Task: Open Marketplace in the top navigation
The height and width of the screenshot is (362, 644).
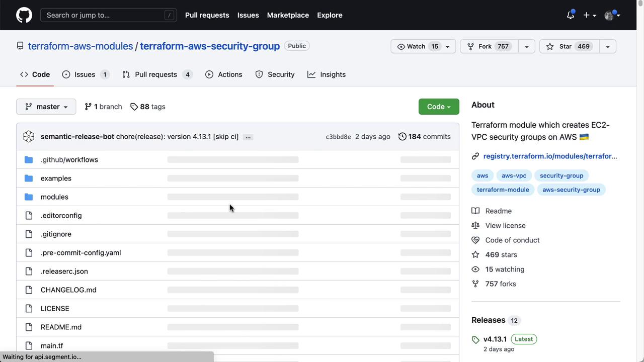Action: pos(288,15)
